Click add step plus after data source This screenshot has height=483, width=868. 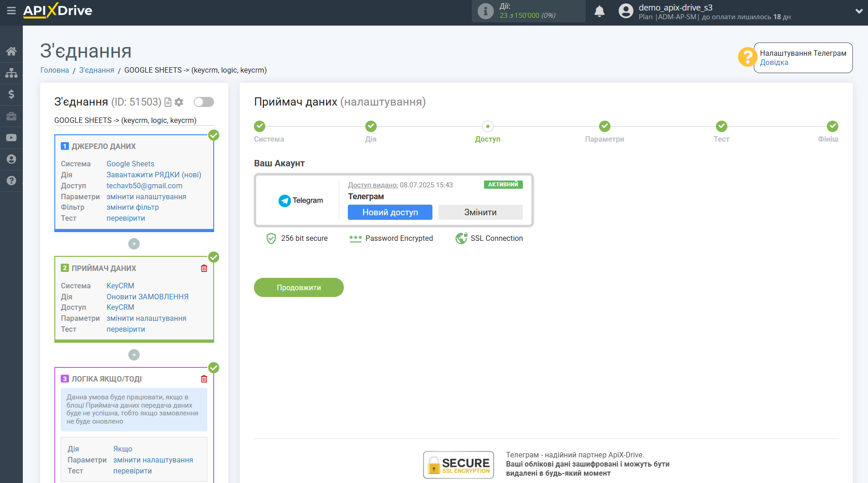[x=134, y=244]
